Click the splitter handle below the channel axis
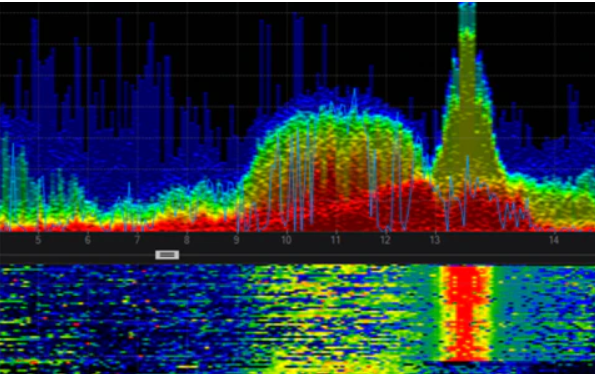Viewport: 595px width, 374px height. pyautogui.click(x=167, y=255)
